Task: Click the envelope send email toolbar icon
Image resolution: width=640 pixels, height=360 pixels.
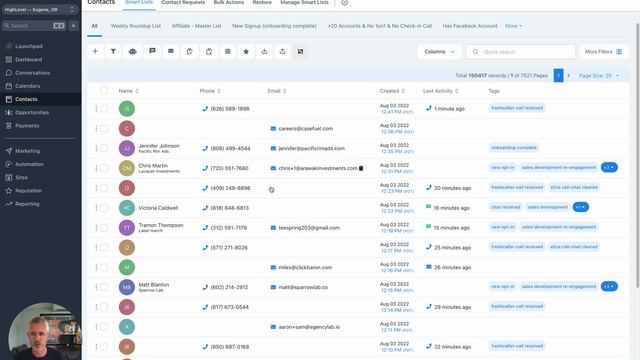Action: click(x=171, y=51)
